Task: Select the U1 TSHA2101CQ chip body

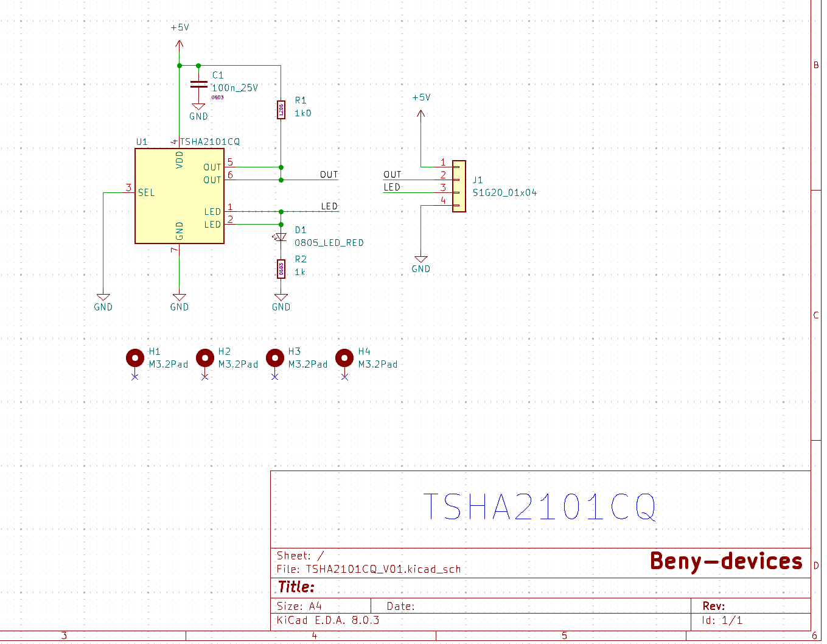Action: (x=179, y=196)
